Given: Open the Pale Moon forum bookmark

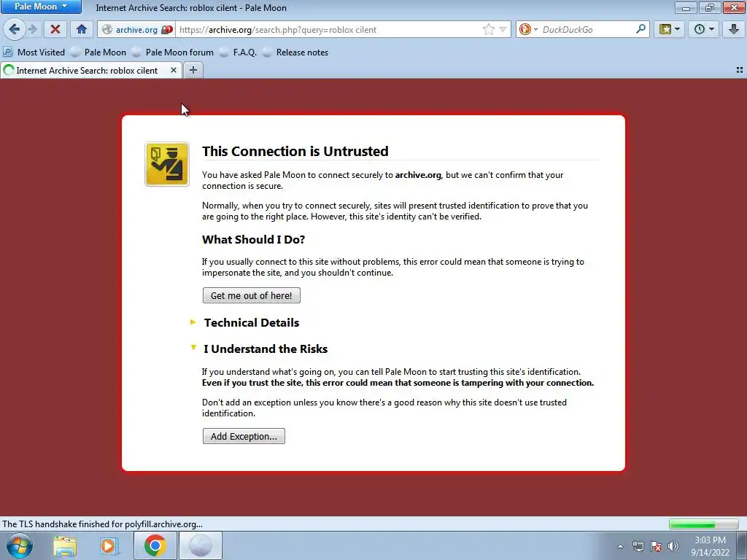Looking at the screenshot, I should click(173, 52).
